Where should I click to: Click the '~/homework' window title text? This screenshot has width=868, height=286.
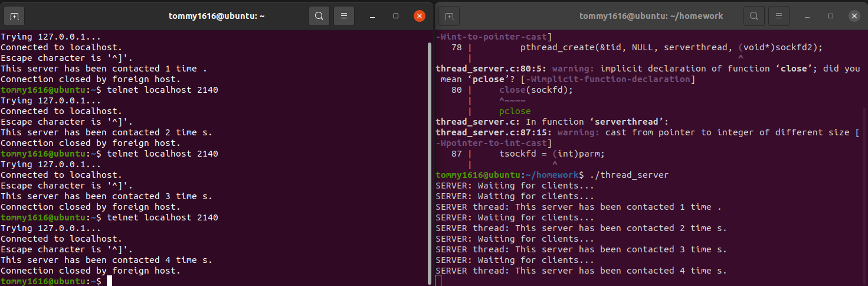coord(651,16)
